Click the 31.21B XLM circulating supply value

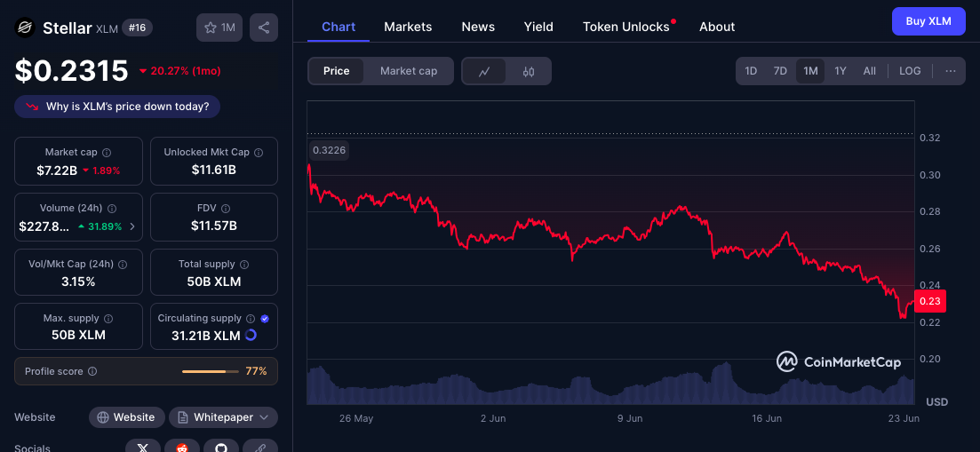click(x=206, y=336)
